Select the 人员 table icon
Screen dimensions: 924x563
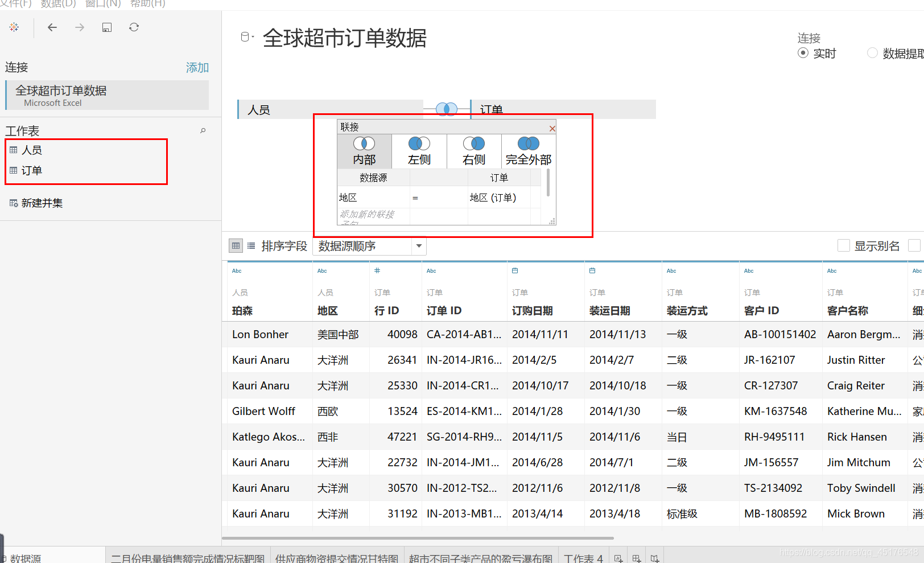pos(14,150)
